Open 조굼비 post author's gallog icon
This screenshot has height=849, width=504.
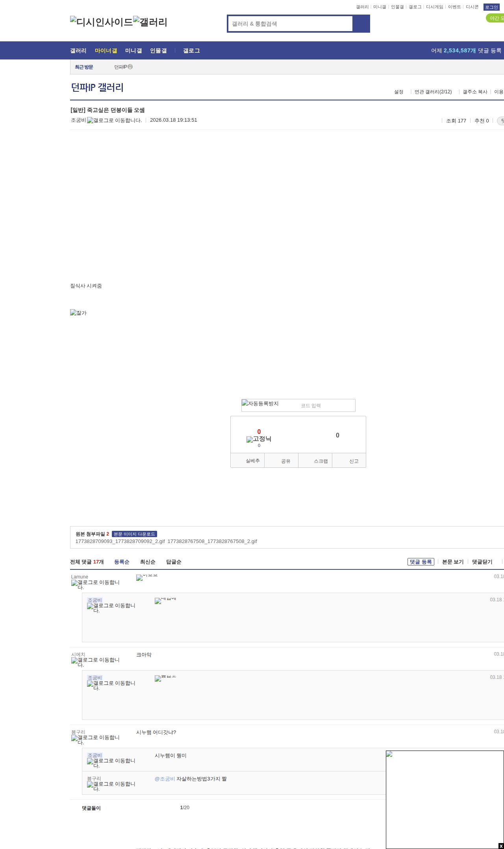point(114,120)
